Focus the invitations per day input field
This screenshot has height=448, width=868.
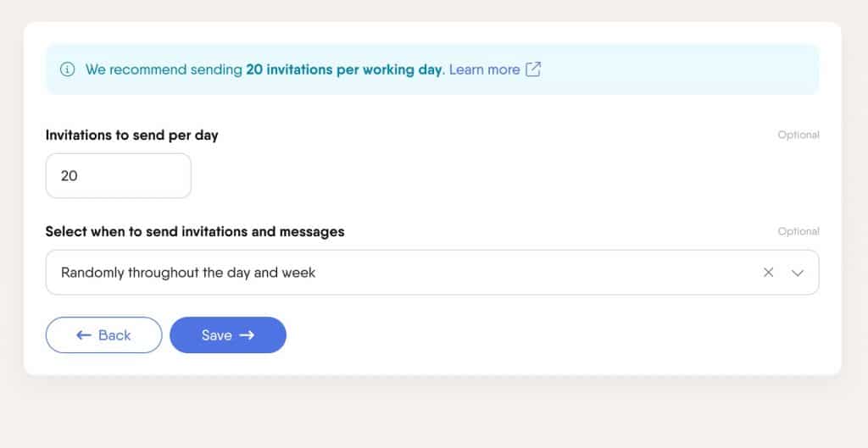(119, 176)
